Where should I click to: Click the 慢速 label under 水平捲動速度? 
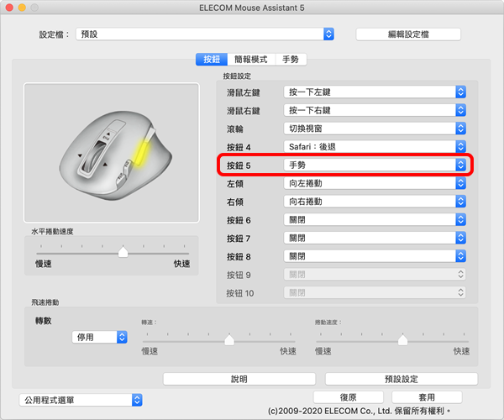point(44,264)
